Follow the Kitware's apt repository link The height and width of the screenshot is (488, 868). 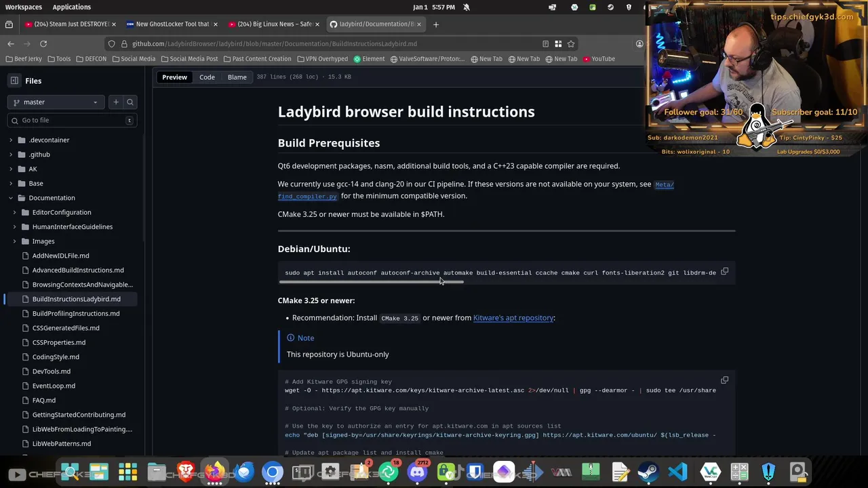[x=513, y=318]
